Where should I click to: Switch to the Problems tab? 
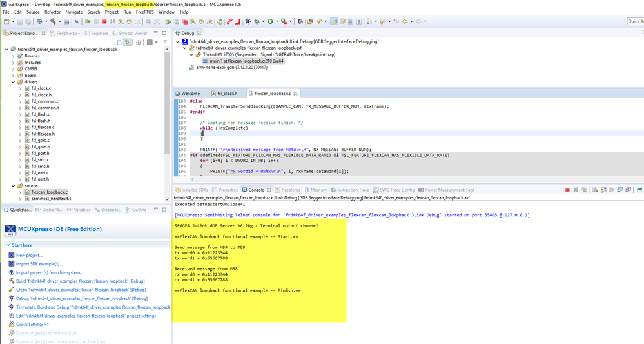(288, 190)
